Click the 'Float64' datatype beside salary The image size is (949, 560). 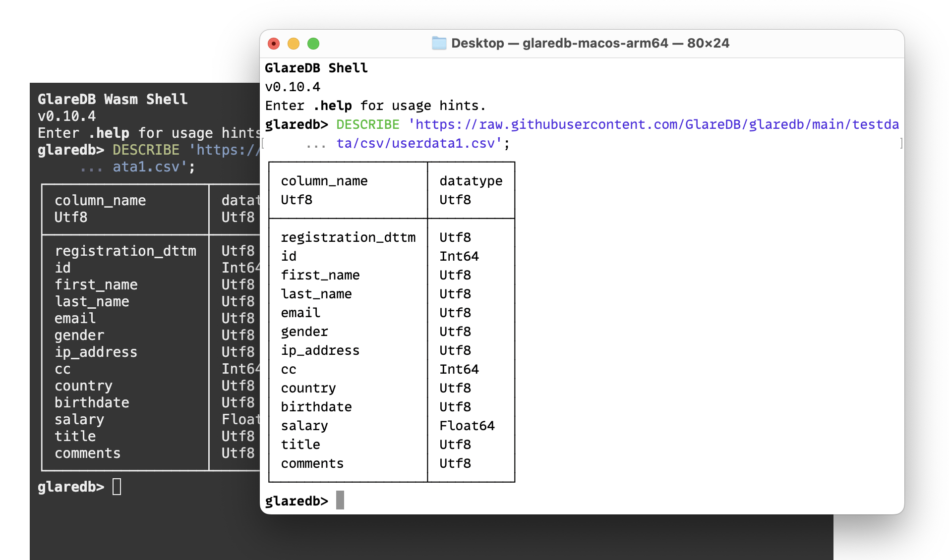pos(467,426)
